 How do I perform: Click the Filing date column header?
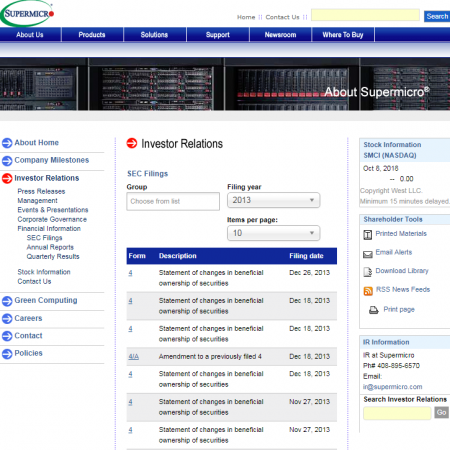pyautogui.click(x=306, y=256)
